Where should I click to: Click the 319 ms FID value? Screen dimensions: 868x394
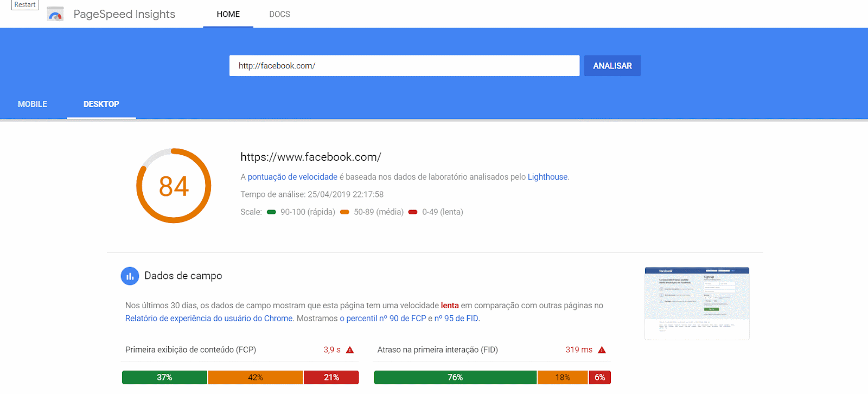point(579,350)
